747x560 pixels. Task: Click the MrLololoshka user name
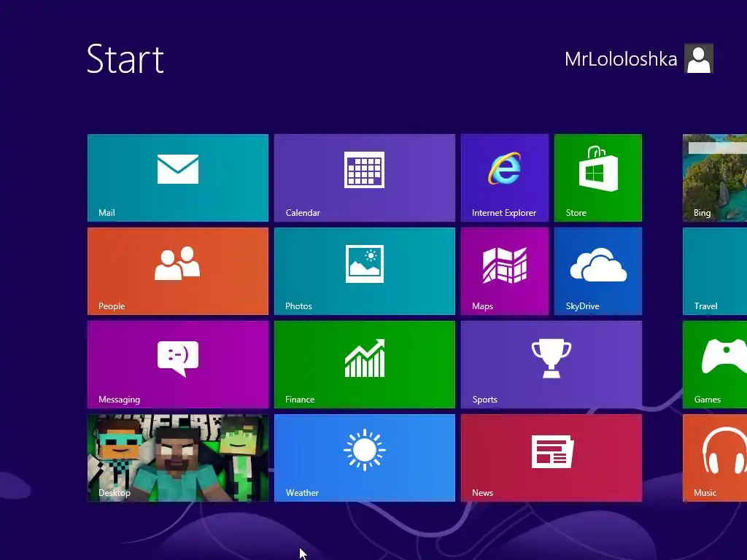(x=621, y=59)
